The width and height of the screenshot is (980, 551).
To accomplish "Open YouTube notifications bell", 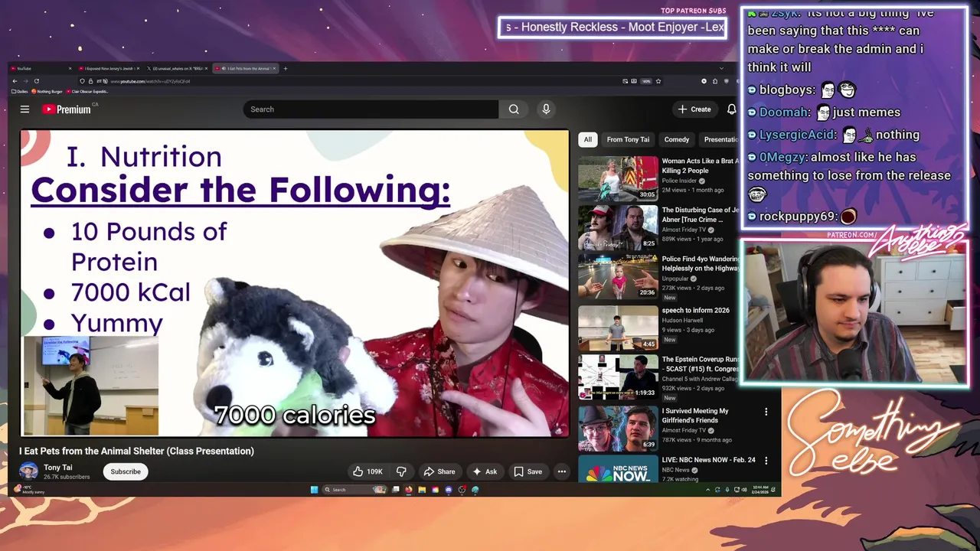I will [731, 109].
